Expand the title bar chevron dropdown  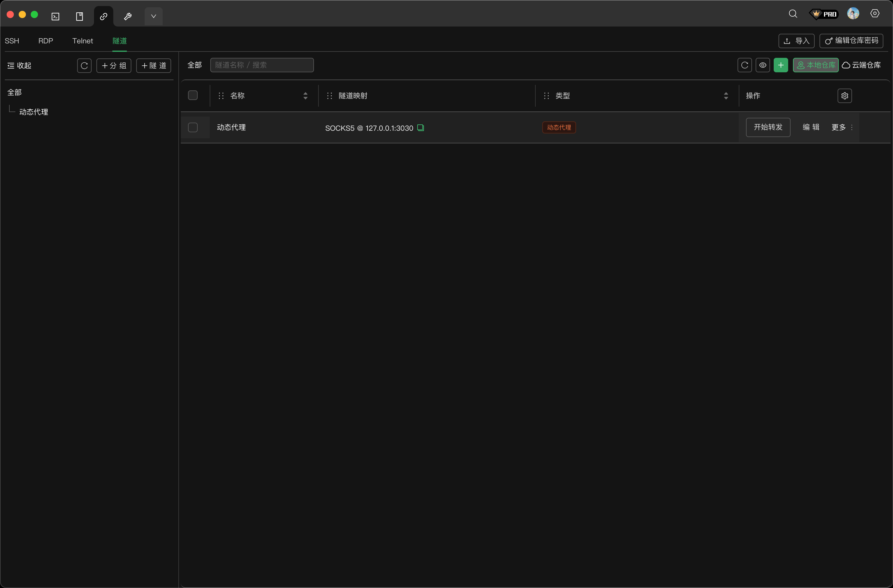click(x=153, y=17)
